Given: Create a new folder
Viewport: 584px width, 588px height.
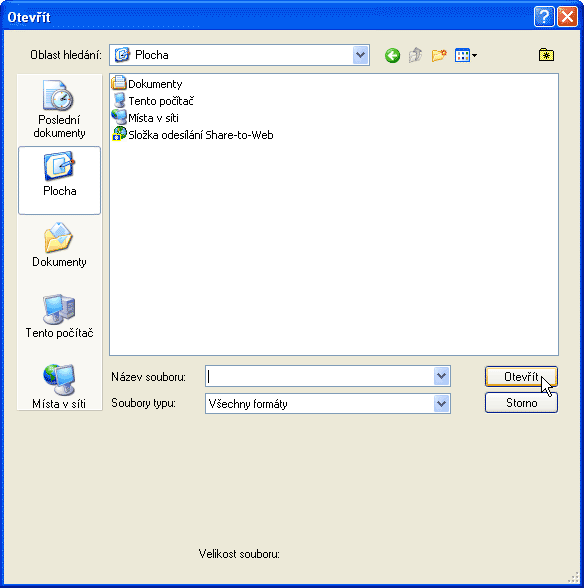Looking at the screenshot, I should coord(439,56).
